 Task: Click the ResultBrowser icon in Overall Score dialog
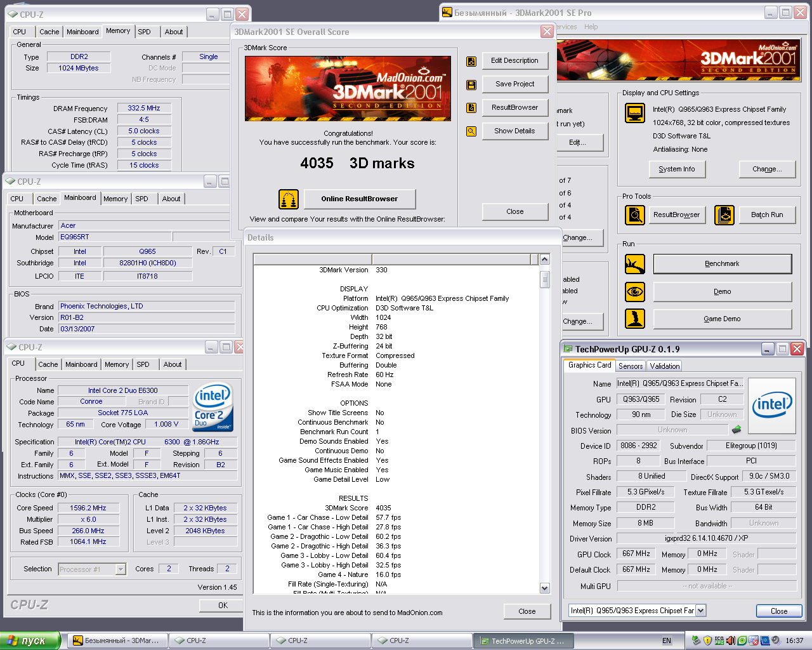[x=471, y=108]
